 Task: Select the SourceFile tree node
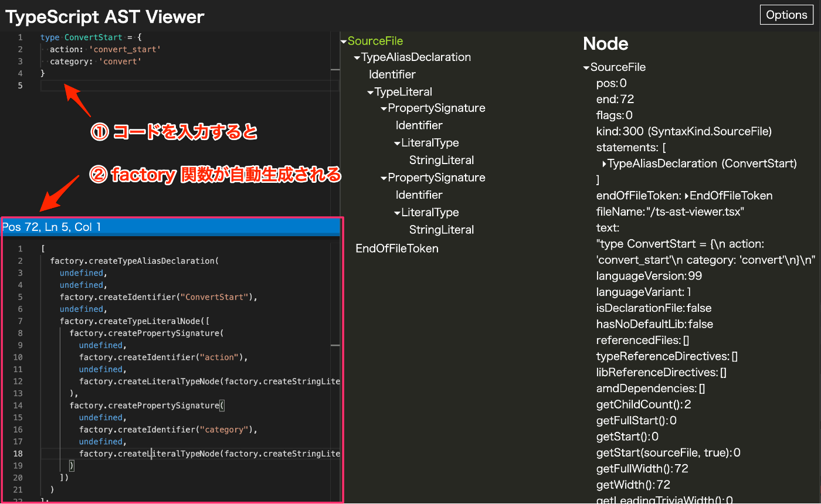tap(375, 41)
